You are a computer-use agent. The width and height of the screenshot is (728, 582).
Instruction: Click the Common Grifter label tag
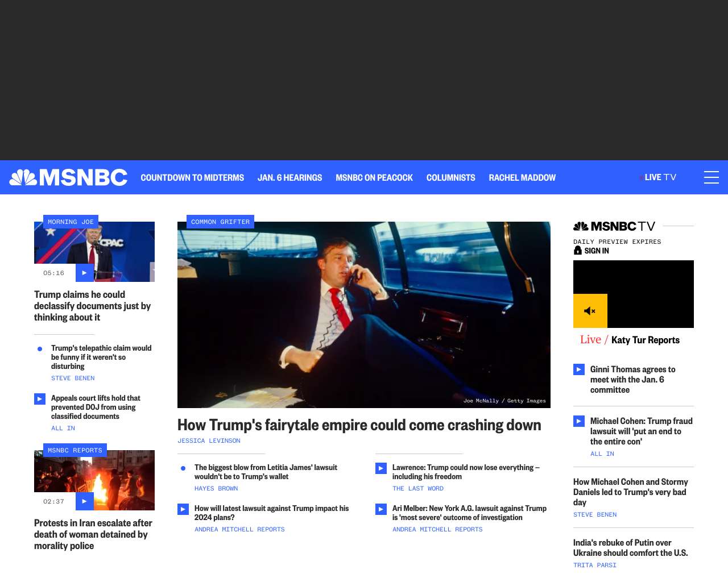[220, 222]
